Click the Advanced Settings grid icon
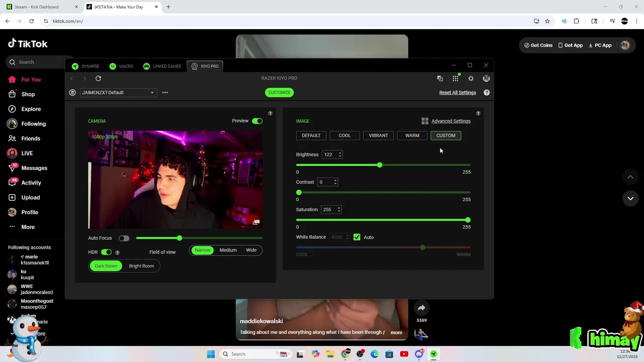Screen dimensions: 644x362 [425, 121]
